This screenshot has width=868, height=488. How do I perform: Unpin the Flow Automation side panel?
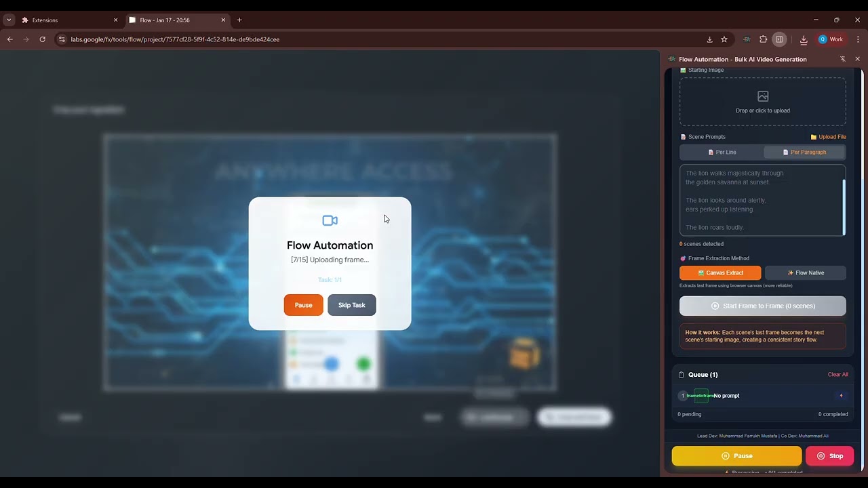point(843,59)
